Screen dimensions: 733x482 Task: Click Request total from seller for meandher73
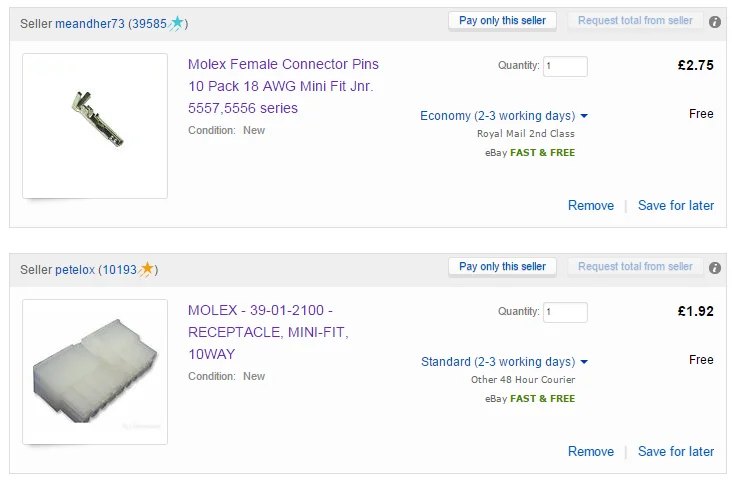pos(635,21)
